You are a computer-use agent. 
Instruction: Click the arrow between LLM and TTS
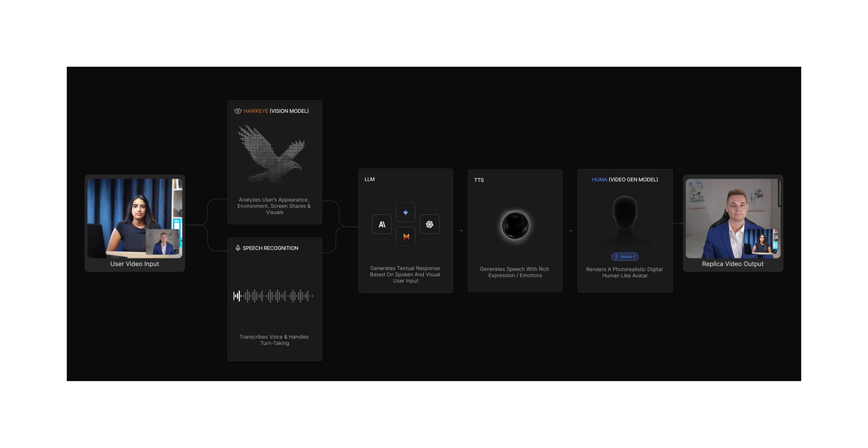(x=461, y=231)
